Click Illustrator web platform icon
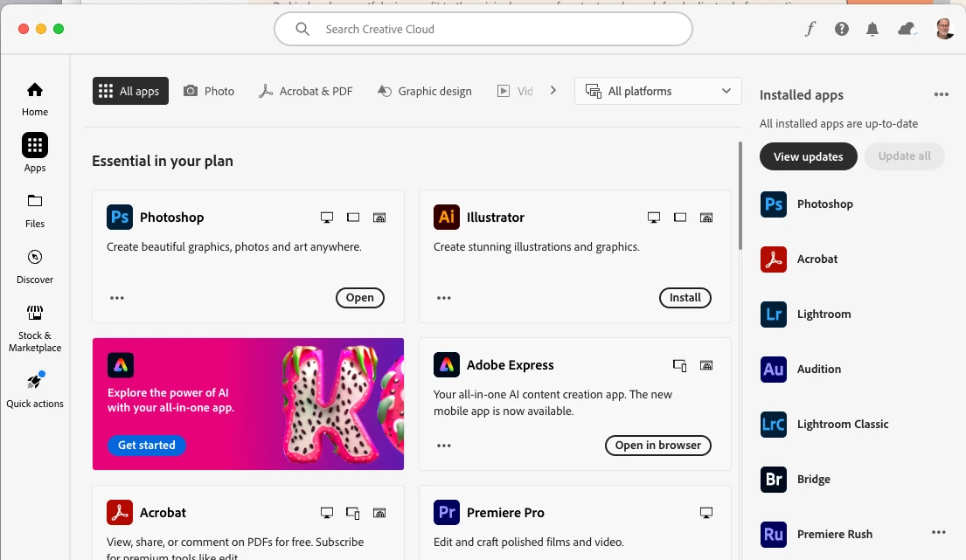Screen dimensions: 966x560 click(706, 218)
